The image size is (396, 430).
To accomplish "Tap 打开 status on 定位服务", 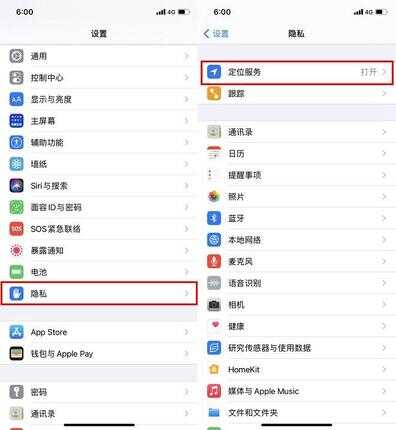I will 368,72.
